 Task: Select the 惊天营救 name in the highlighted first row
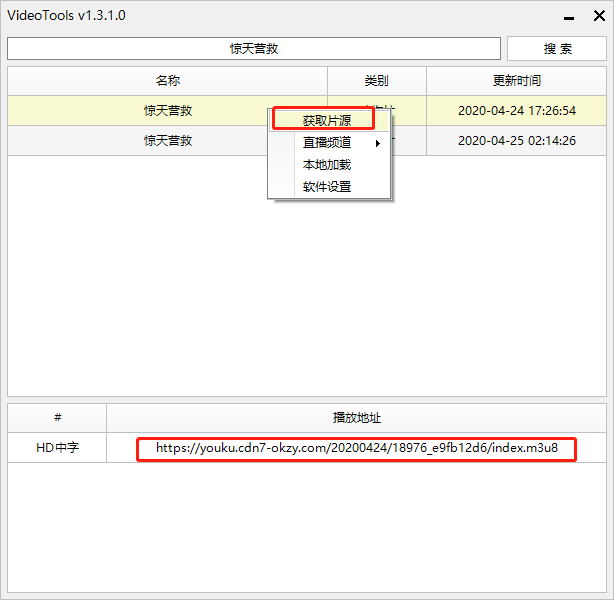click(x=168, y=110)
